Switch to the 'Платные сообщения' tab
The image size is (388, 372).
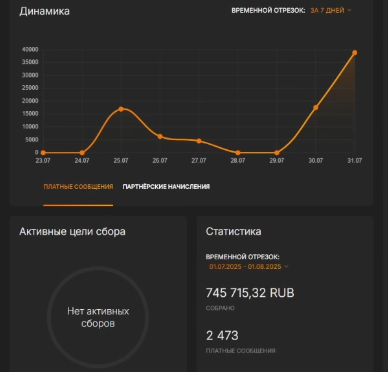(78, 187)
